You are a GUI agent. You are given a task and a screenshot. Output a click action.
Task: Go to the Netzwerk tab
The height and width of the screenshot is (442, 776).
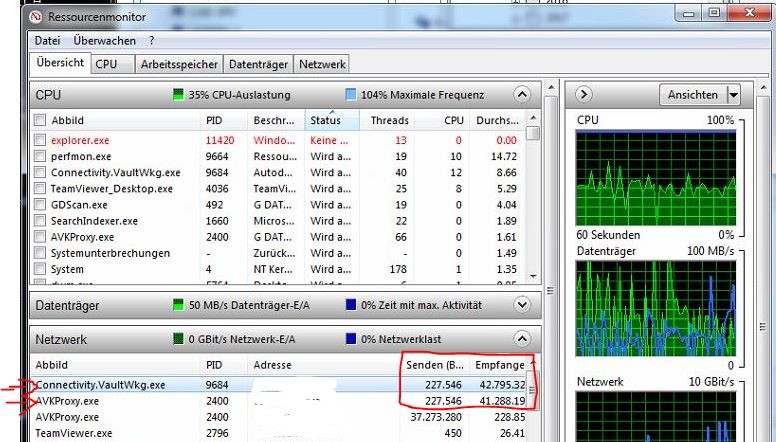[x=322, y=64]
